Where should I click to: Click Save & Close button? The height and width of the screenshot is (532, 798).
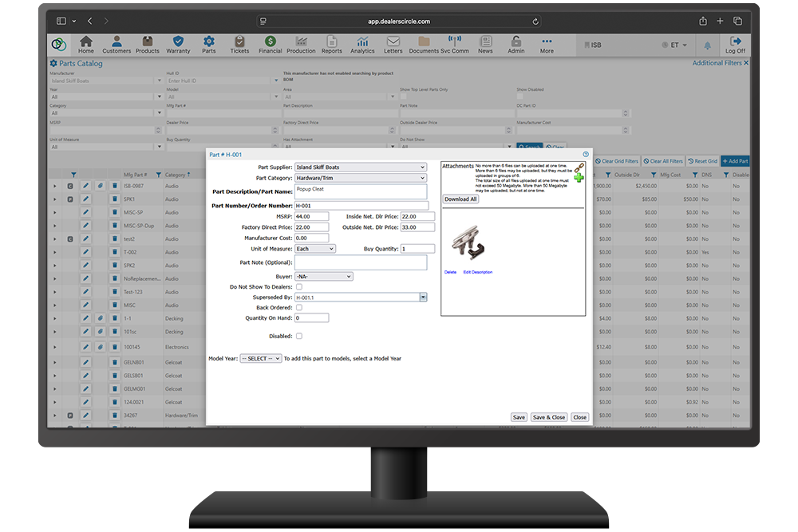[549, 418]
